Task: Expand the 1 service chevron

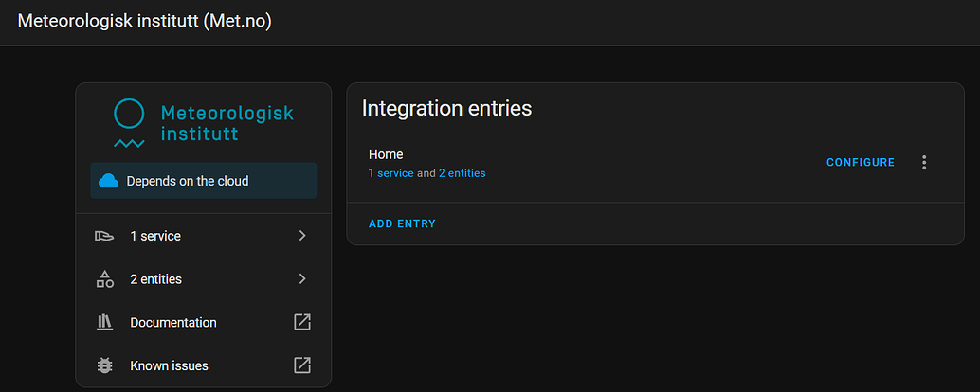Action: pos(302,236)
